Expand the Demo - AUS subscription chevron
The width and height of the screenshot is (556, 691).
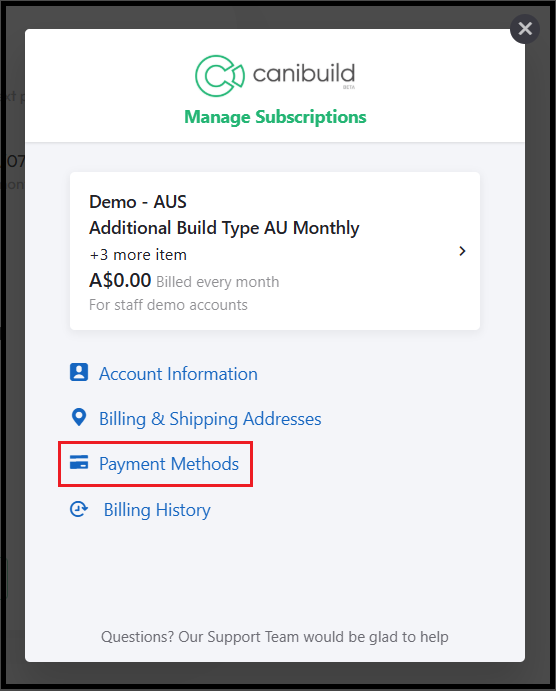pyautogui.click(x=462, y=251)
